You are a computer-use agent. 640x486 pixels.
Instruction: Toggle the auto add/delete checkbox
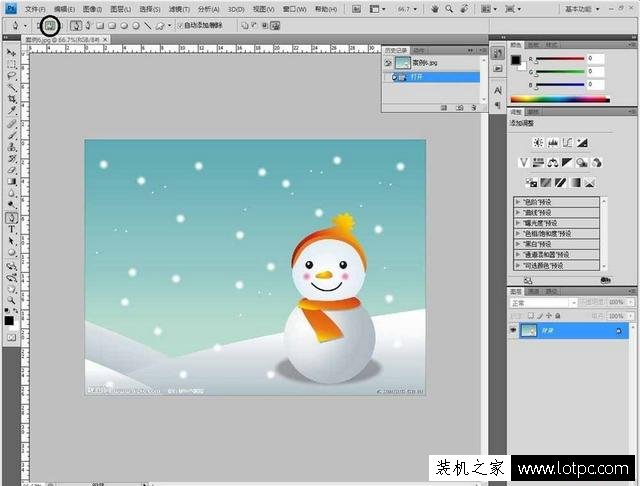(x=180, y=26)
